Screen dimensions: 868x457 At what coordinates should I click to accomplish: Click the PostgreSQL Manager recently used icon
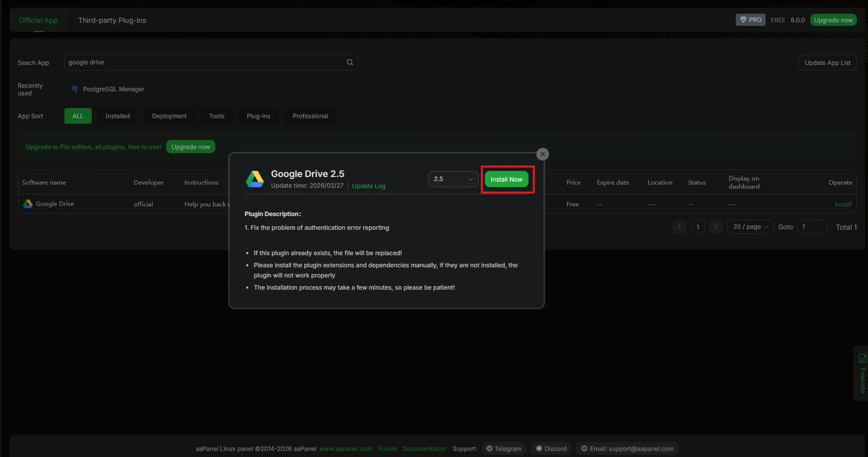75,89
